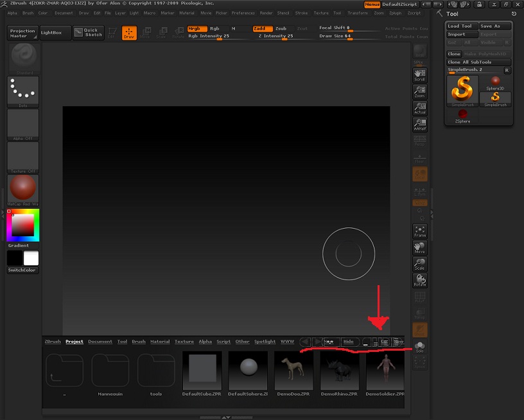The height and width of the screenshot is (420, 524).
Task: Select the Frame icon on the right shelf
Action: pos(419,231)
